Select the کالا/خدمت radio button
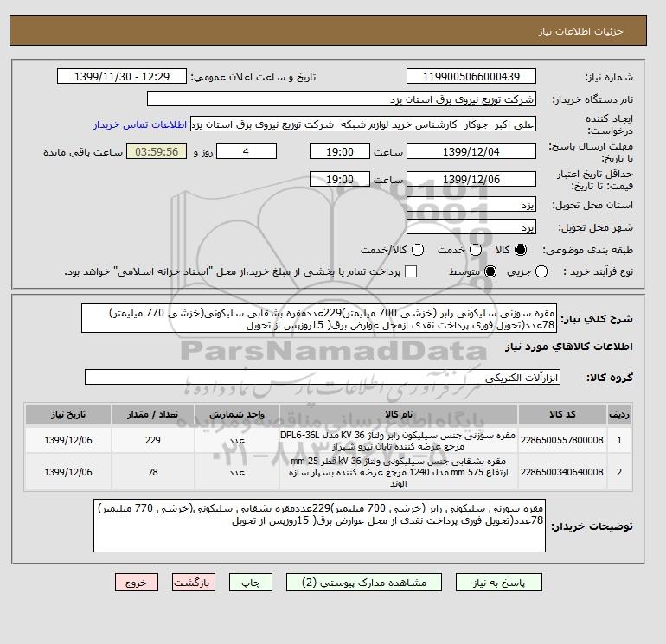Image resolution: width=666 pixels, height=644 pixels. point(418,250)
